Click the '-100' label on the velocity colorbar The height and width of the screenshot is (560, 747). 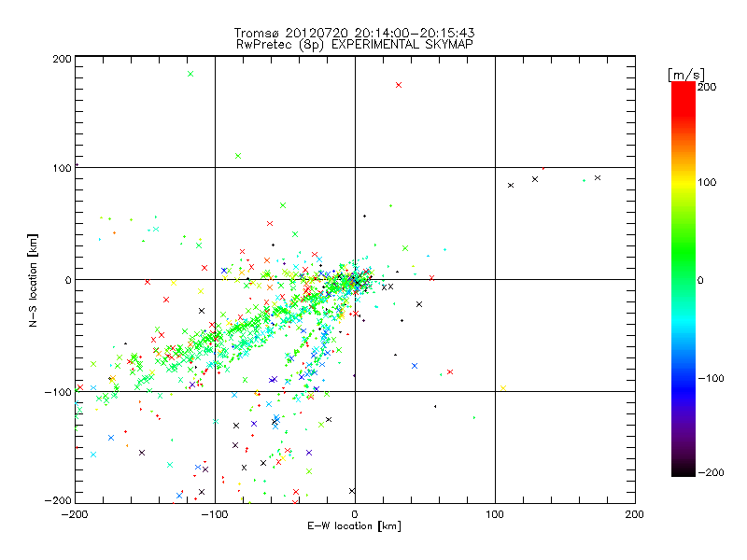tap(712, 379)
